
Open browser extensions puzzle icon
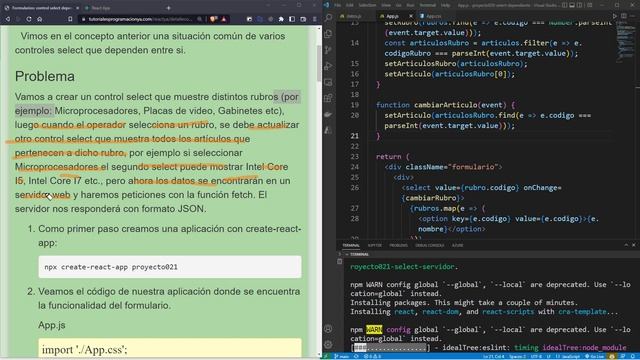point(281,19)
